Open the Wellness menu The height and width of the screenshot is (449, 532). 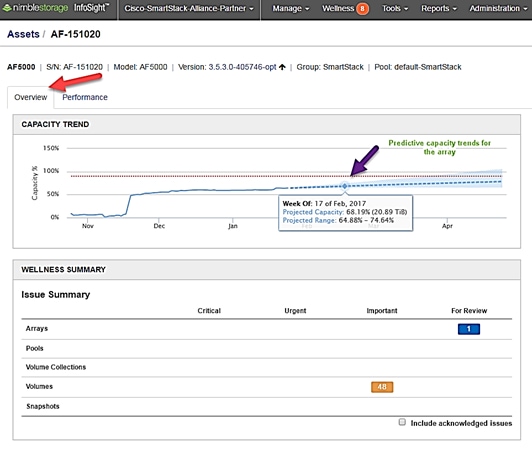[x=338, y=8]
